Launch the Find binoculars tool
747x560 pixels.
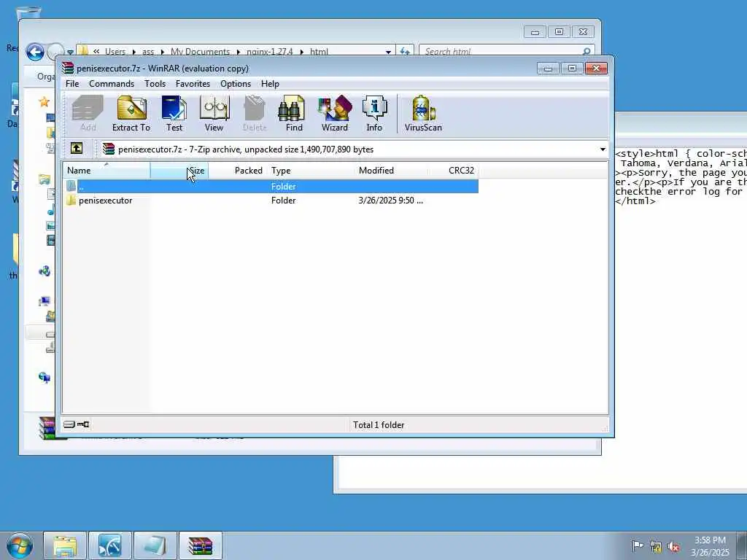(293, 113)
